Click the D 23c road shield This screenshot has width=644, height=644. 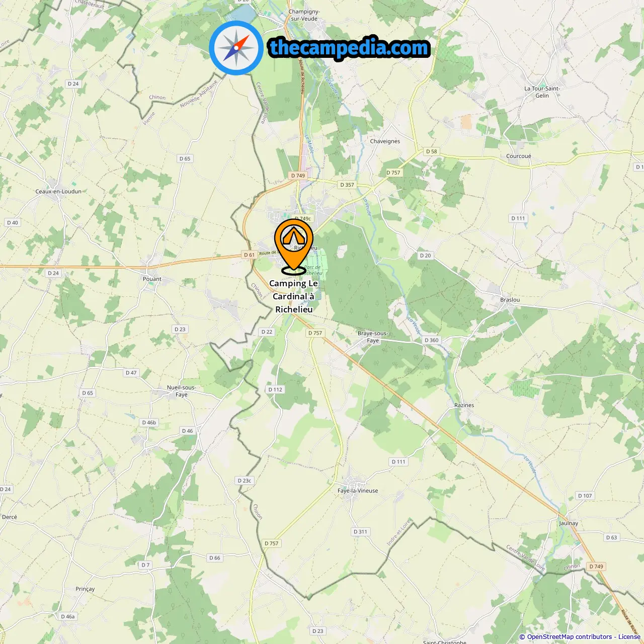coord(245,480)
